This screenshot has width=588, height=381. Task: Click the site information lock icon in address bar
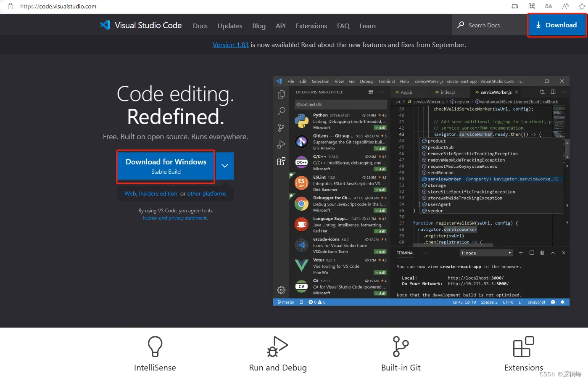coord(11,6)
